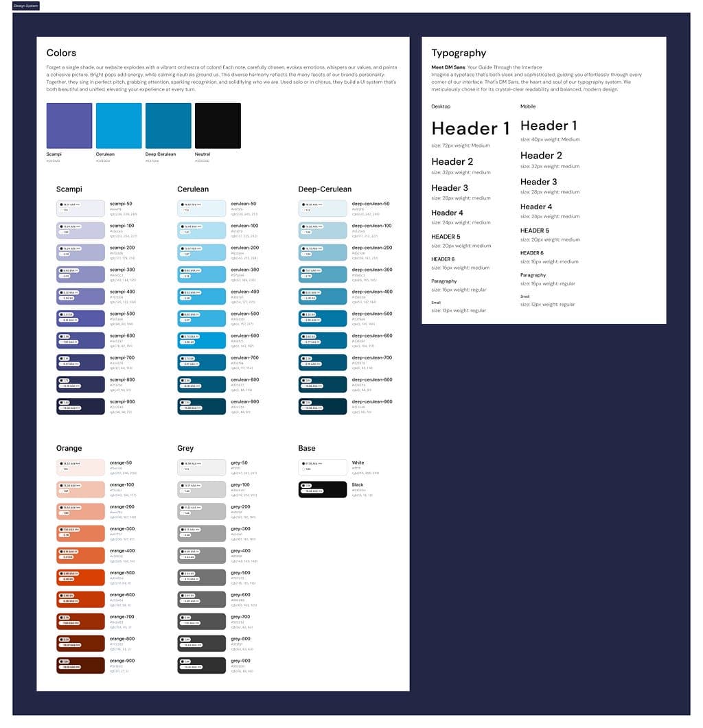Click the cerulean-100 color chip
The width and height of the screenshot is (703, 728).
click(x=202, y=231)
